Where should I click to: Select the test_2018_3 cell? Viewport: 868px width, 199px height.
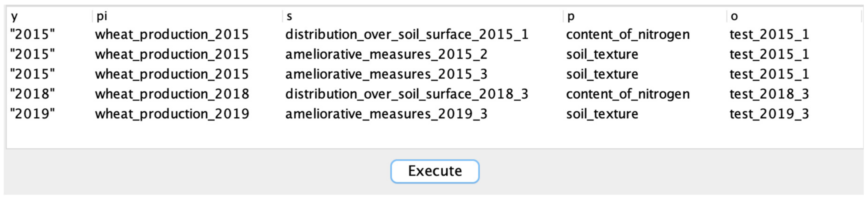[769, 94]
